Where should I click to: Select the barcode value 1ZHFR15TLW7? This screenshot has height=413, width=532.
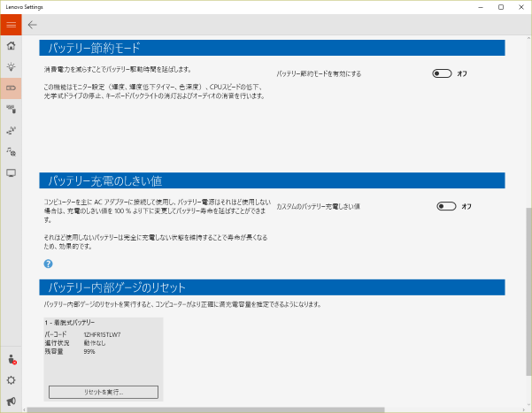(102, 334)
